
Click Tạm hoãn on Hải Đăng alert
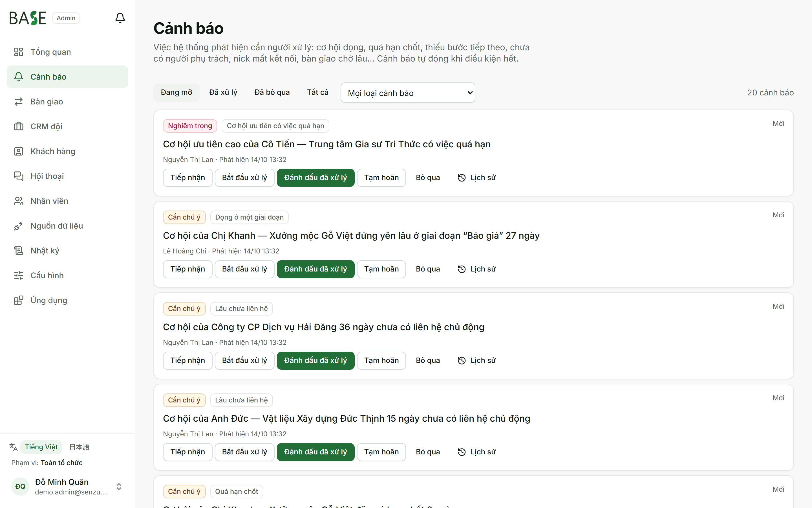pos(381,360)
